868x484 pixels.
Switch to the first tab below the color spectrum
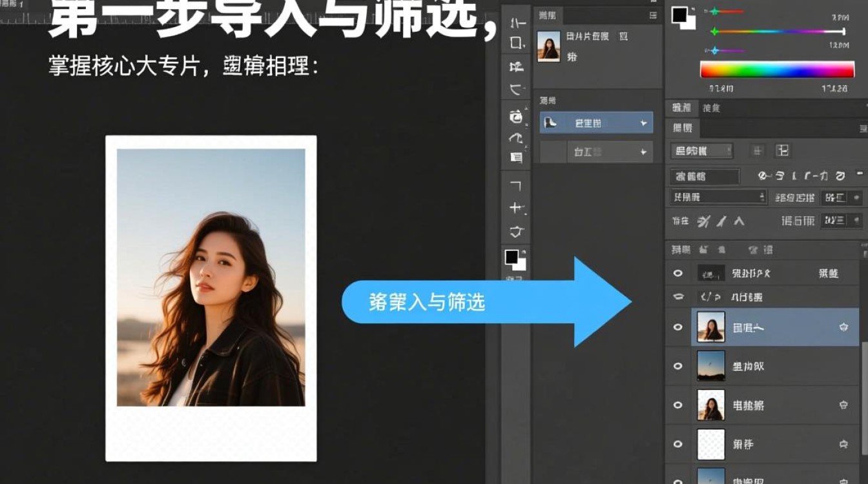(681, 108)
